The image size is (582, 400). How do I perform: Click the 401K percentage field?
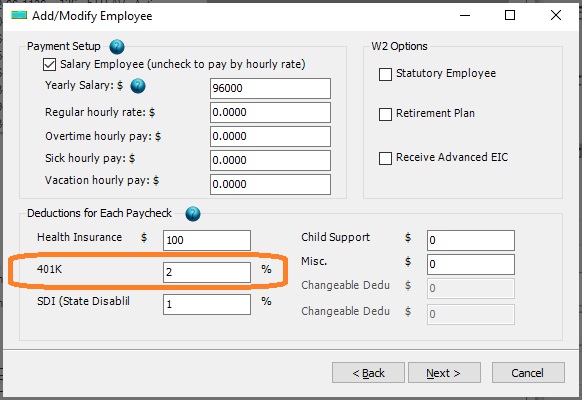point(207,272)
